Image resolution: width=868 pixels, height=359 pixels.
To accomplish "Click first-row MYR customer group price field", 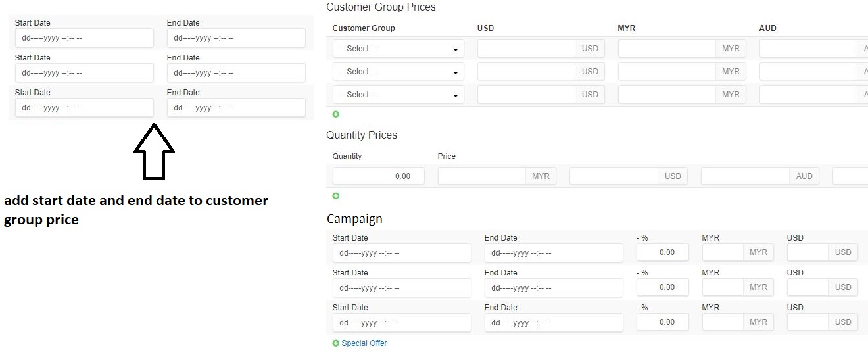I will [x=667, y=49].
